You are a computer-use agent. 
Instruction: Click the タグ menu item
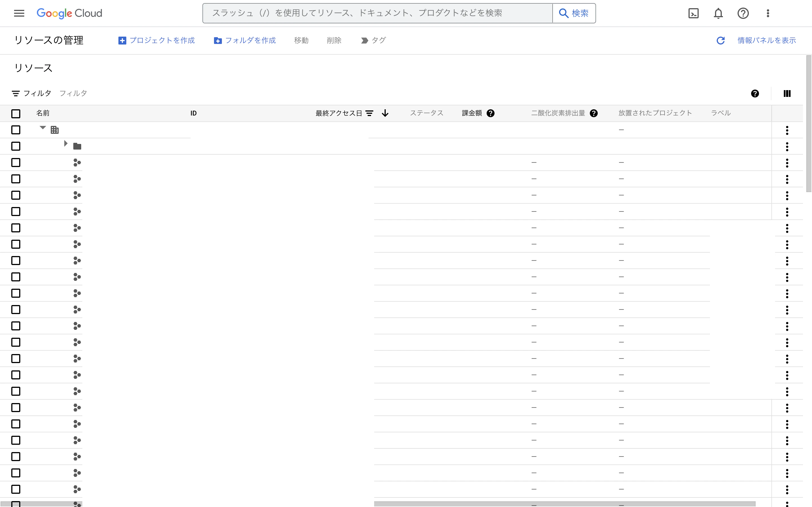tap(378, 40)
